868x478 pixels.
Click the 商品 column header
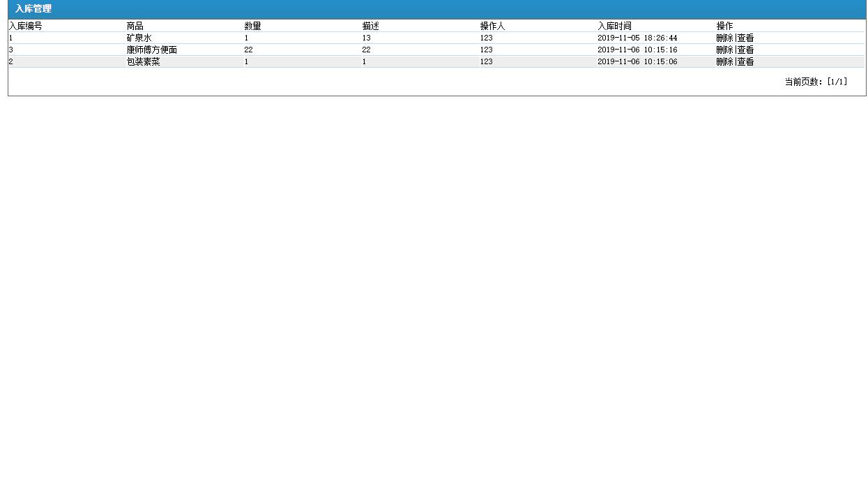[131, 26]
